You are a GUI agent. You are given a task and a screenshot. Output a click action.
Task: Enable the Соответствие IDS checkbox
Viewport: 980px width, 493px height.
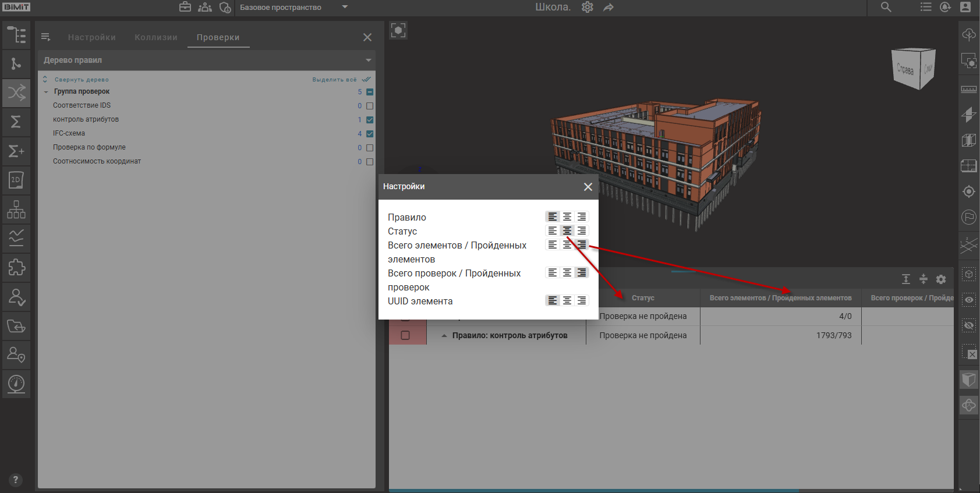(370, 106)
